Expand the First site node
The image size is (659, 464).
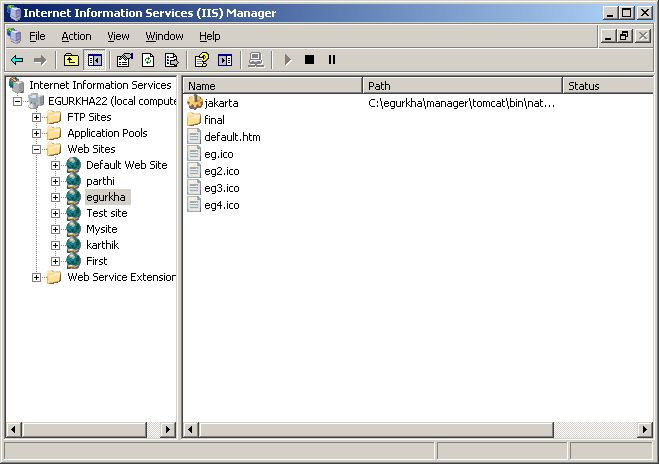click(55, 261)
